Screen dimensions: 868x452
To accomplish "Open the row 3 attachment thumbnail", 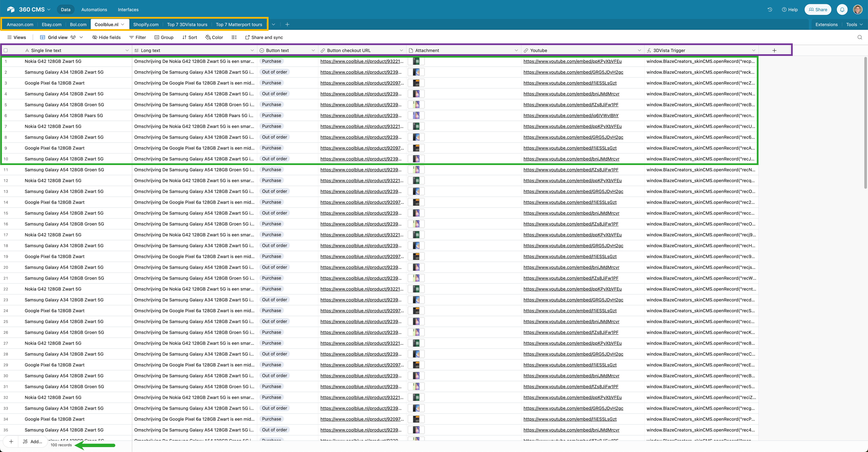I will pos(416,83).
